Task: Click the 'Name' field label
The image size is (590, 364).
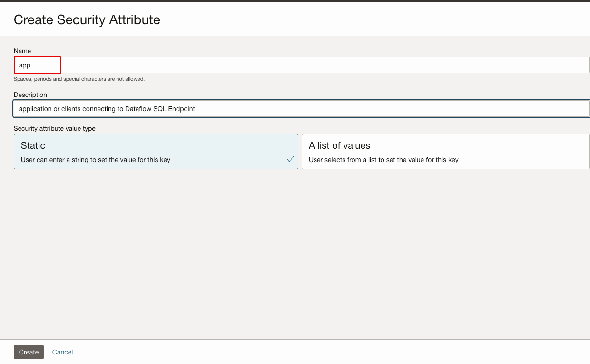Action: 22,51
